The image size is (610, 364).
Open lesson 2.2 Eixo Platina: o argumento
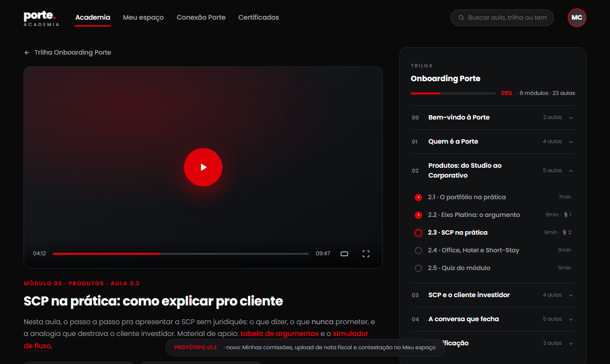(x=492, y=215)
